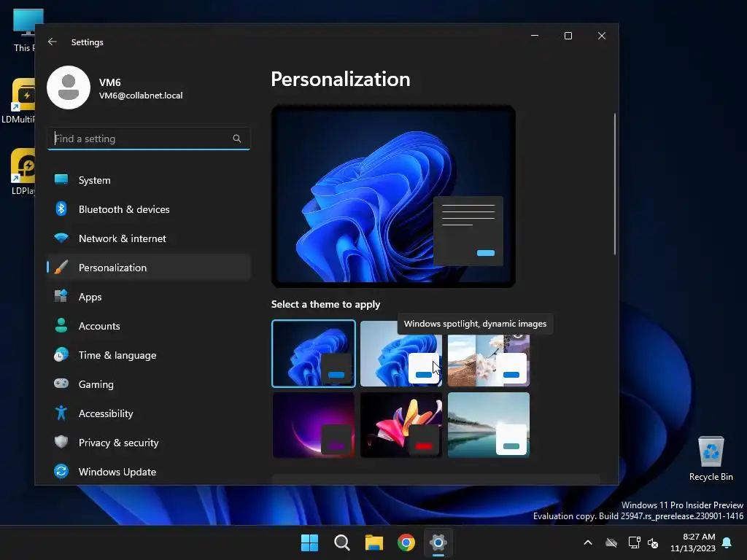Click the Settings gear on the taskbar

(x=438, y=542)
